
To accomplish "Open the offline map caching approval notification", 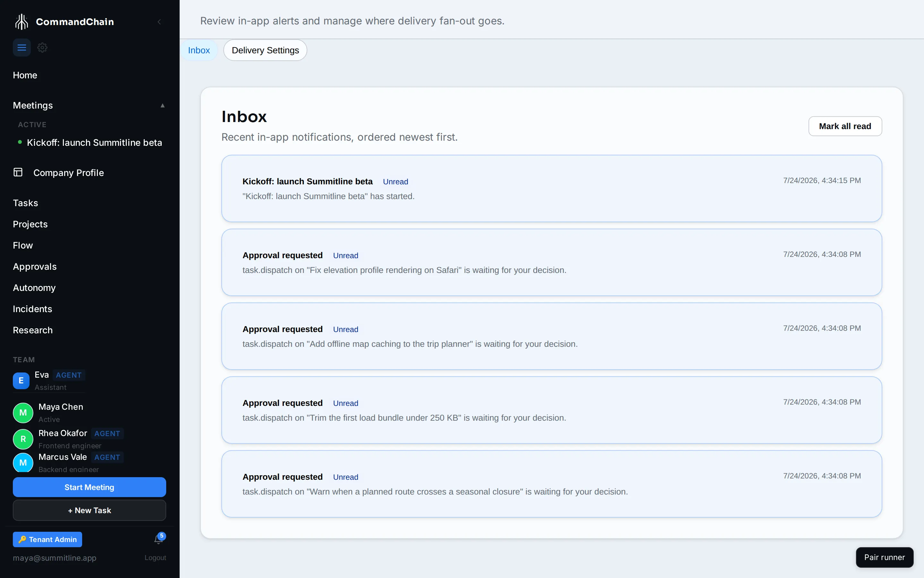I will (551, 336).
